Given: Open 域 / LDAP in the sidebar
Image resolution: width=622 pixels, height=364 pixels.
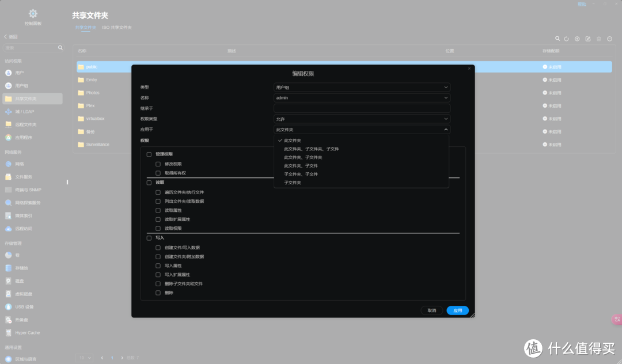Looking at the screenshot, I should 32,111.
